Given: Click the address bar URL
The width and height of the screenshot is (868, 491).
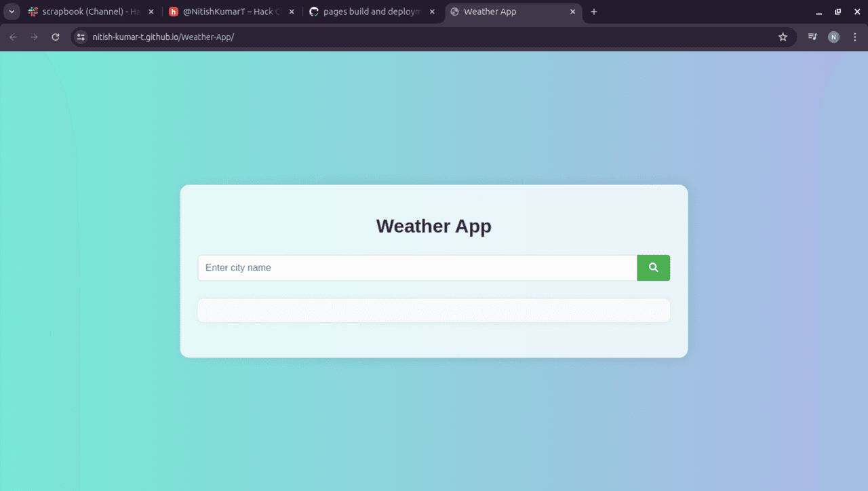Looking at the screenshot, I should pyautogui.click(x=163, y=37).
